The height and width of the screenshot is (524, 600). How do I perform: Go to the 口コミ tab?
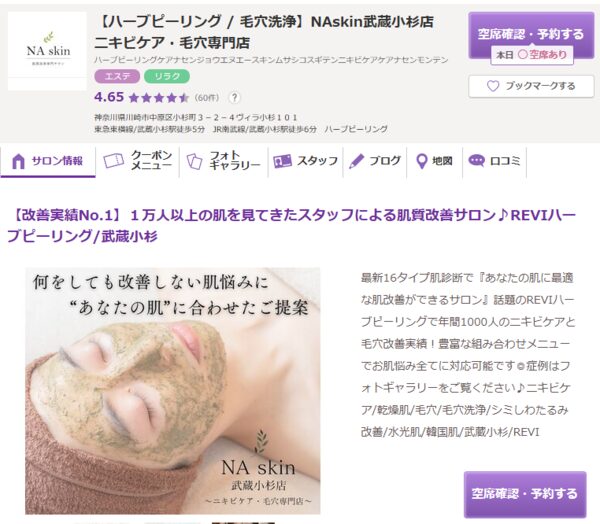click(x=494, y=161)
